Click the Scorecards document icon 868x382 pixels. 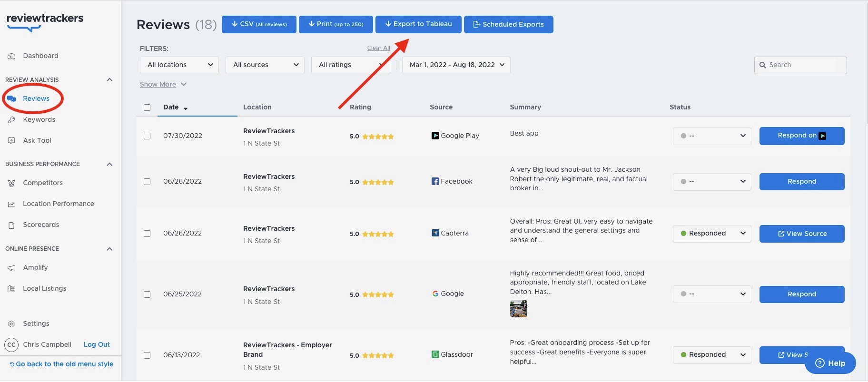(x=11, y=225)
